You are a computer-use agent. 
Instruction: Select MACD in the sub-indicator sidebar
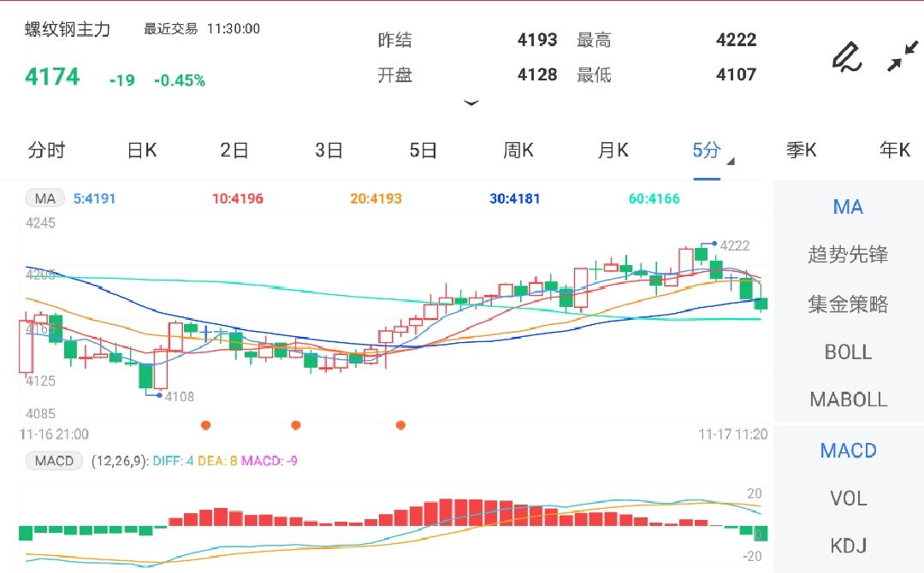point(848,451)
